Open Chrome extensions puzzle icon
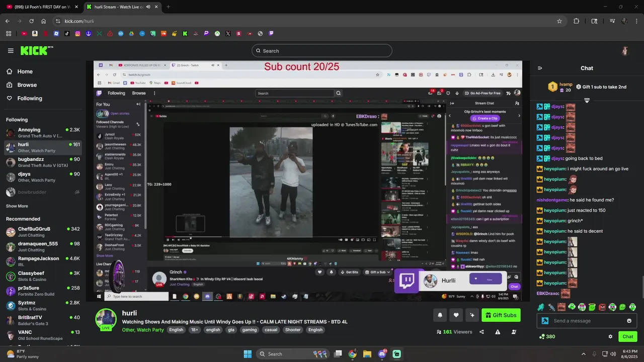 point(577,21)
